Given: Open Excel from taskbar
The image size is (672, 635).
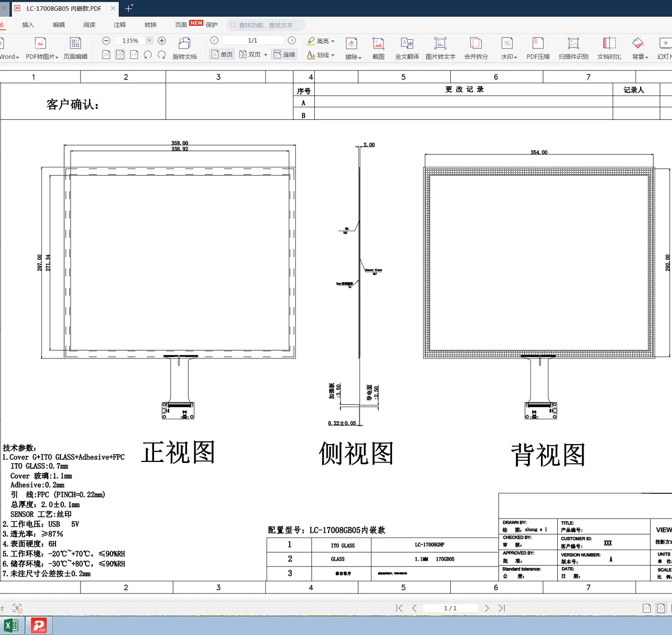Looking at the screenshot, I should [x=11, y=625].
